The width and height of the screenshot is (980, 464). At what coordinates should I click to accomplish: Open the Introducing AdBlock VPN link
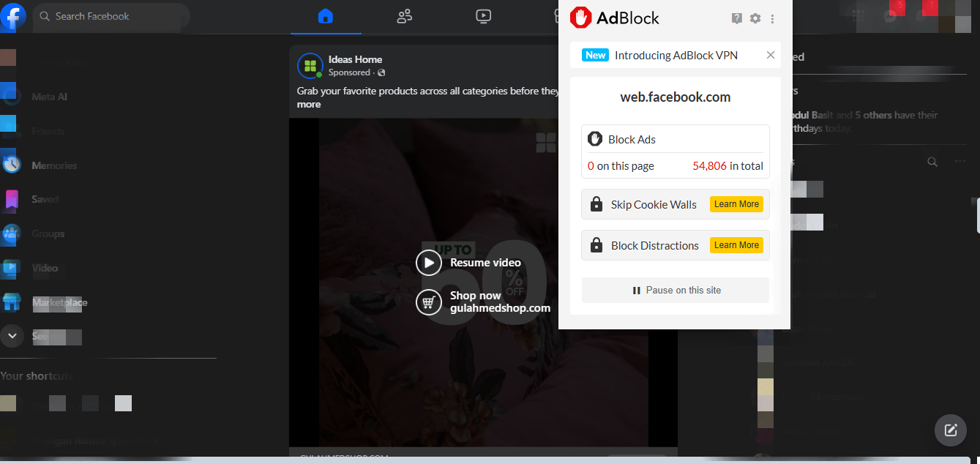tap(676, 55)
